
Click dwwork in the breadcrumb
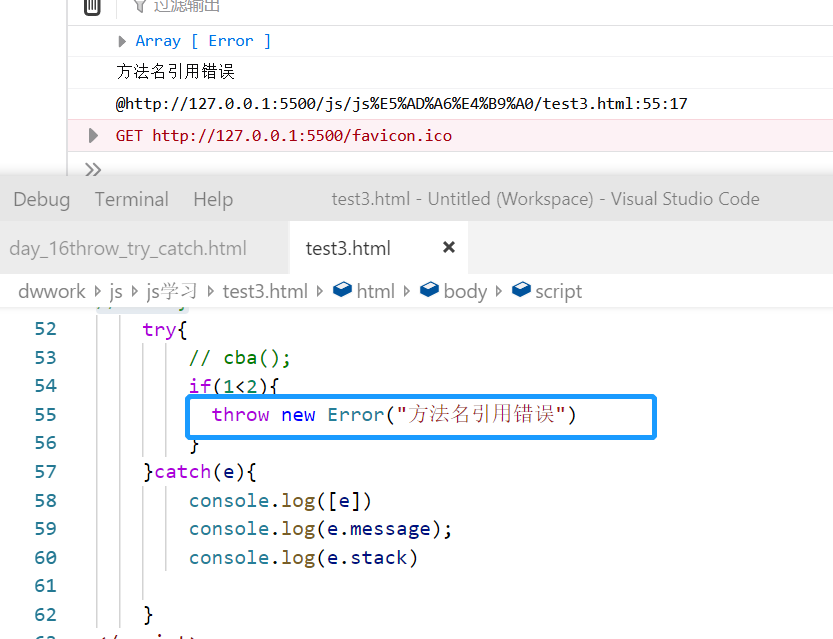52,292
